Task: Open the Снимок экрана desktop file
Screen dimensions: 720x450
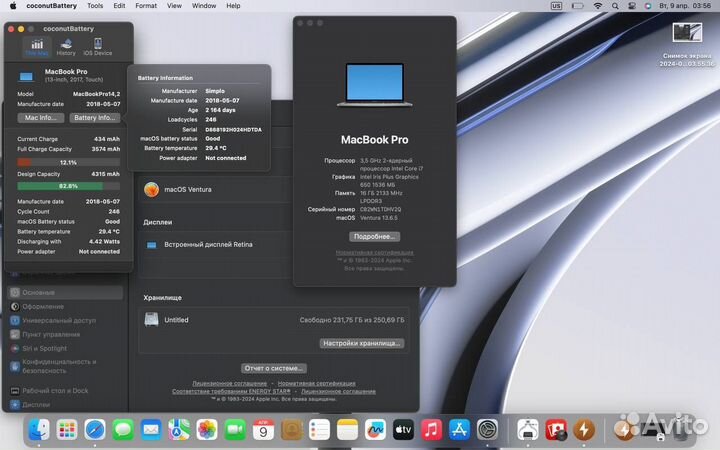Action: coord(687,44)
